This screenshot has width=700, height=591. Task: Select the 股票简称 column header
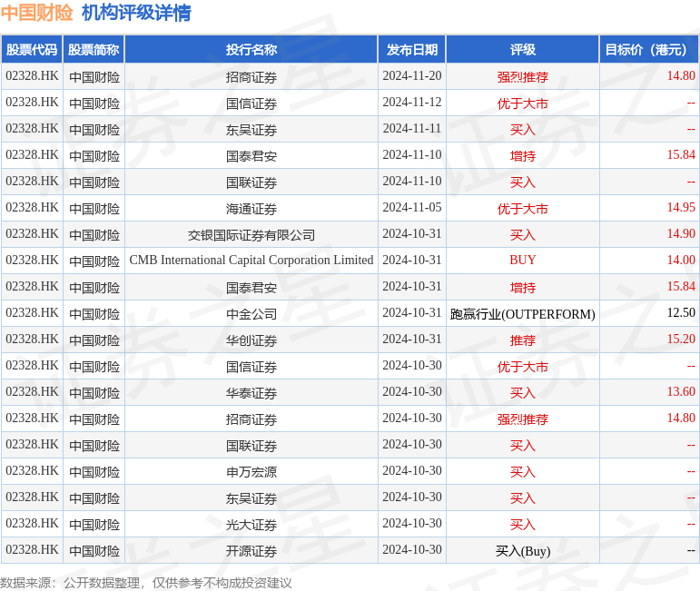94,50
